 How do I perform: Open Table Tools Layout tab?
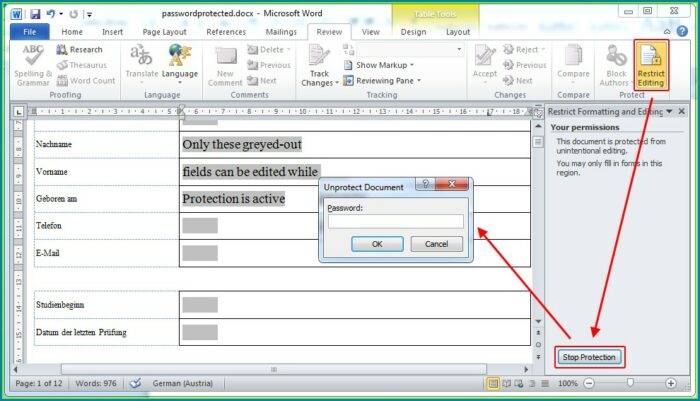[458, 32]
